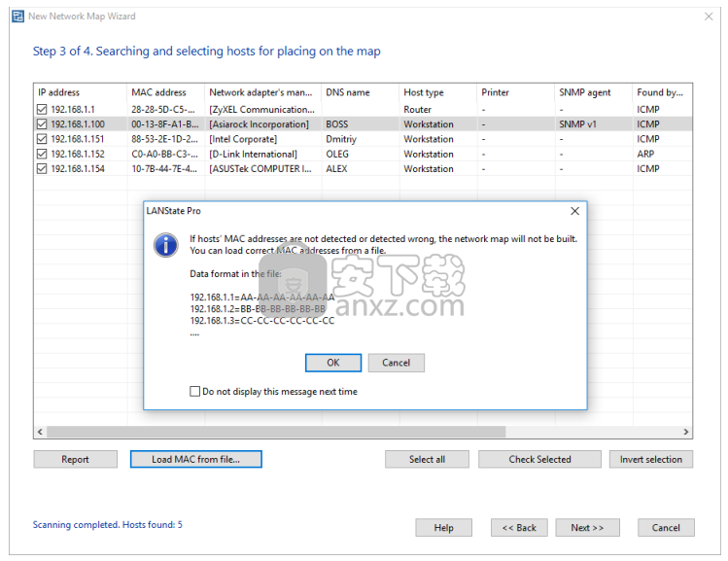Uncheck the 192.168.1.1 host checkbox
Viewport: 728px width, 561px height.
[41, 110]
